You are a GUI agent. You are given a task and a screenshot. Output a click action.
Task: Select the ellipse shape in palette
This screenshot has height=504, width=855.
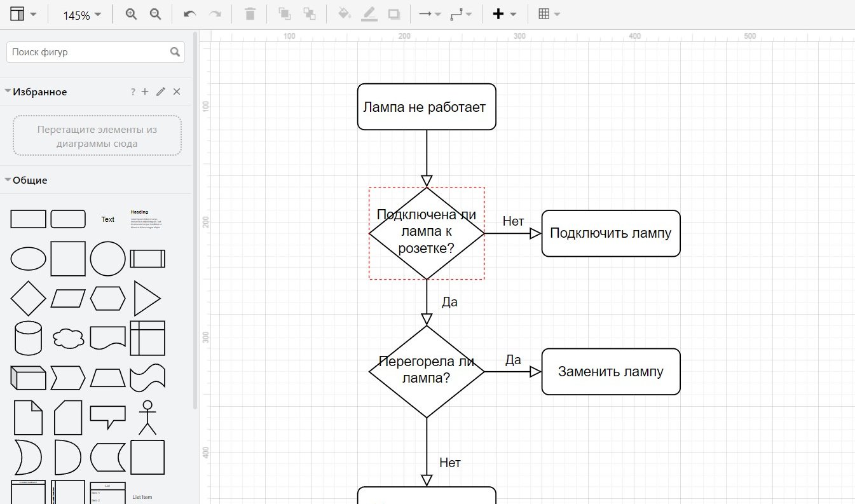[x=29, y=259]
